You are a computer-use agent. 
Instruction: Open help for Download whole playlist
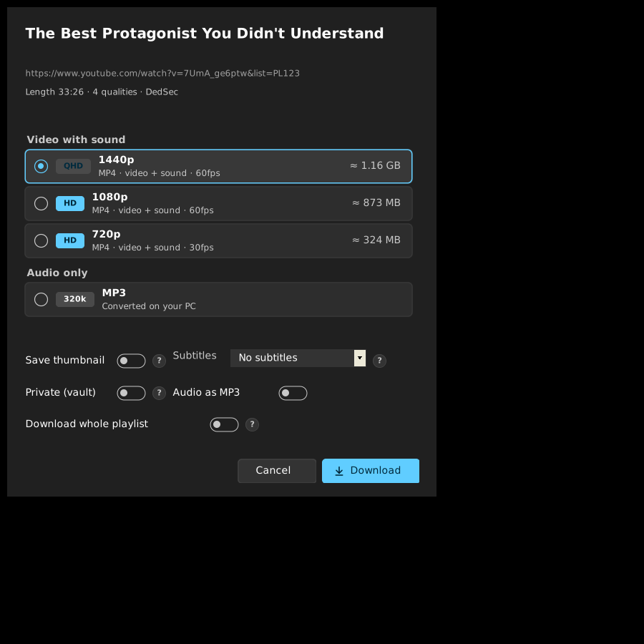252,424
